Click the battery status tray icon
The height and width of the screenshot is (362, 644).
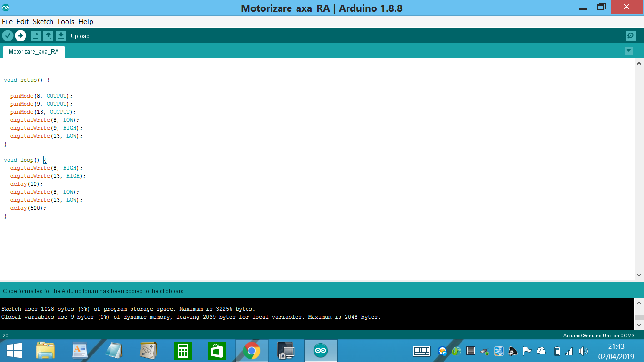[x=557, y=351]
